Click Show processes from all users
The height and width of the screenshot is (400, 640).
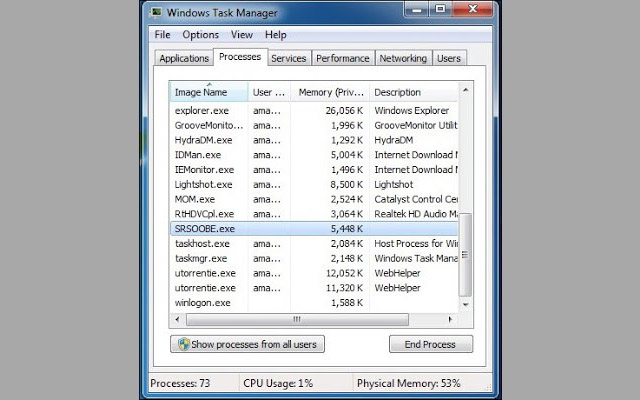(x=247, y=344)
